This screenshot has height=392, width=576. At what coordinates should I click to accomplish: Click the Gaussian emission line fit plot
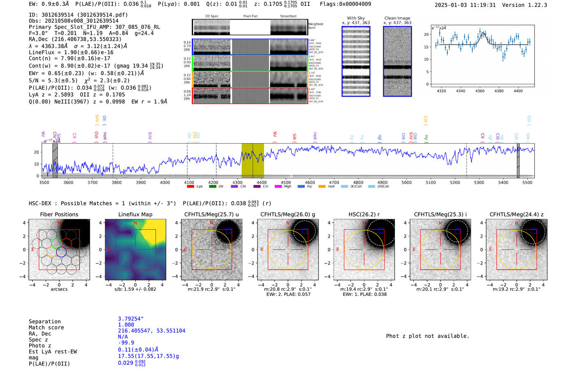(x=482, y=56)
